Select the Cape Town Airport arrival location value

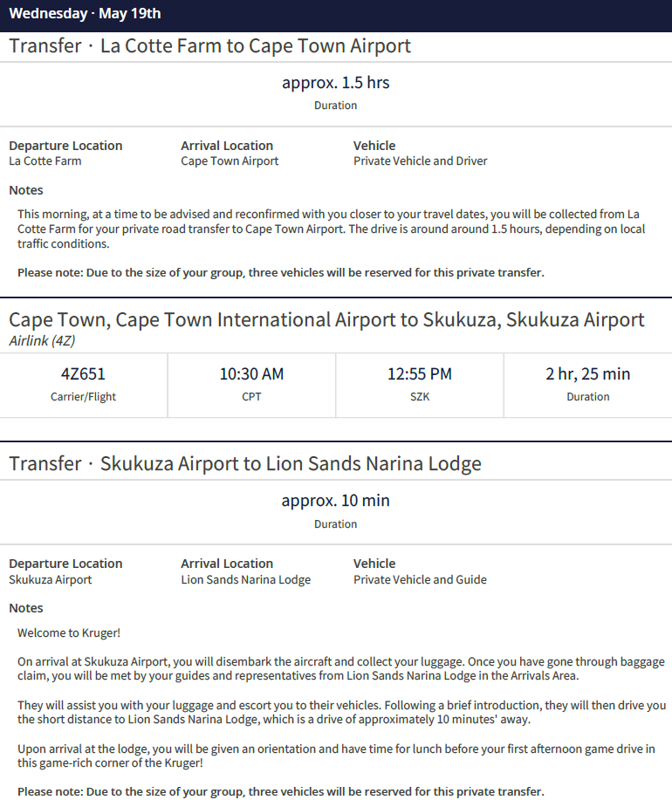[x=230, y=161]
